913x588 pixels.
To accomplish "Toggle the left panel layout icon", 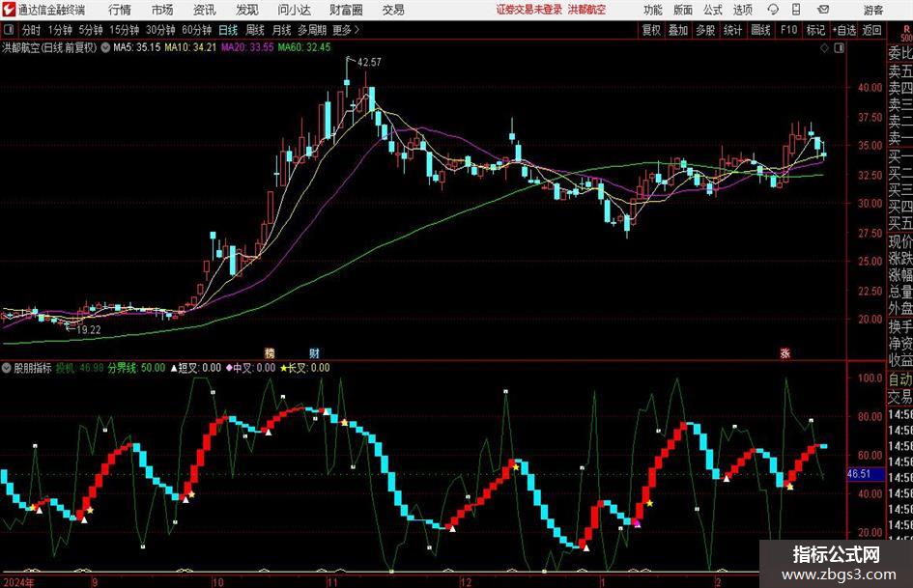I will [8, 30].
